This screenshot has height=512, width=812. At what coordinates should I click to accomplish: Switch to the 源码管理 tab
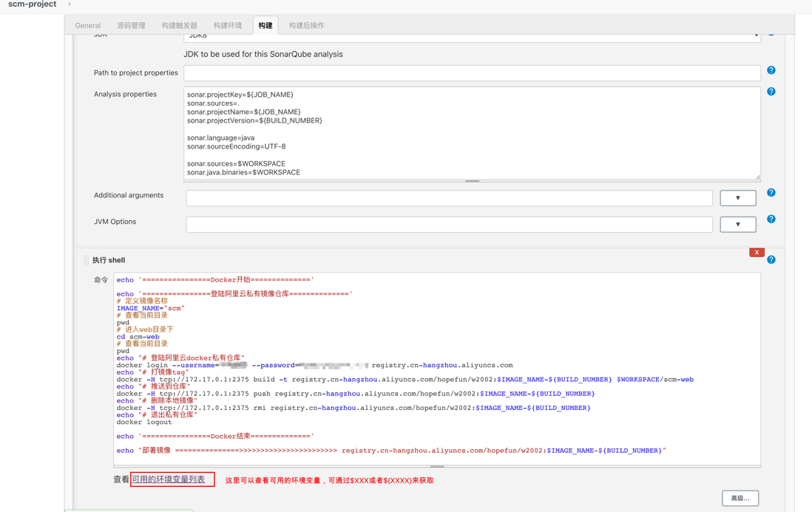click(x=131, y=25)
